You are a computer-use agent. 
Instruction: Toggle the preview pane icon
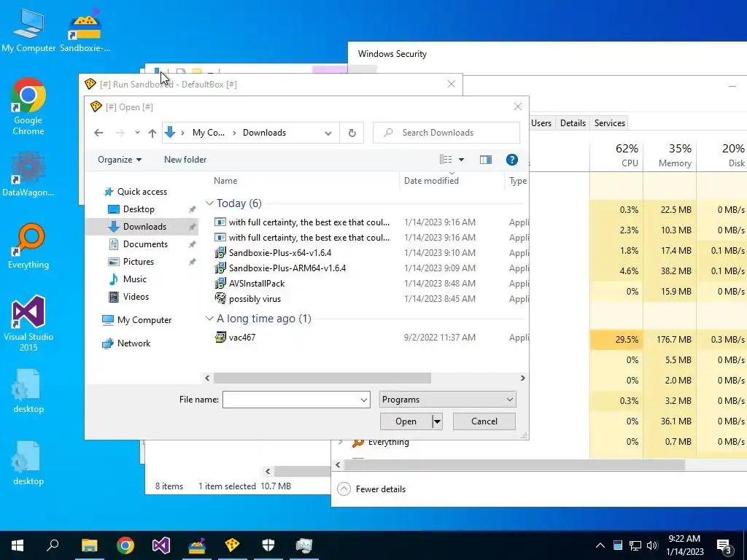click(485, 160)
